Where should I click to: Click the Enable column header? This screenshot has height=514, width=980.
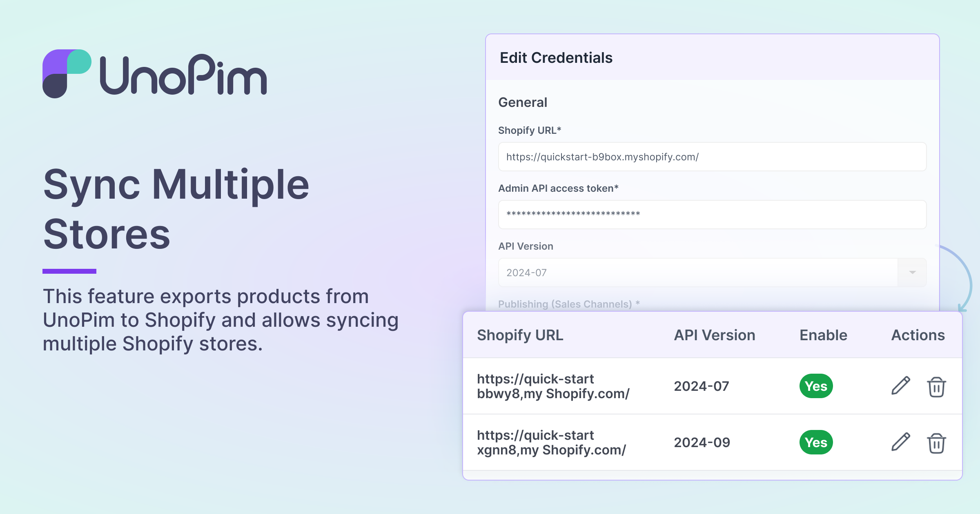pos(823,335)
